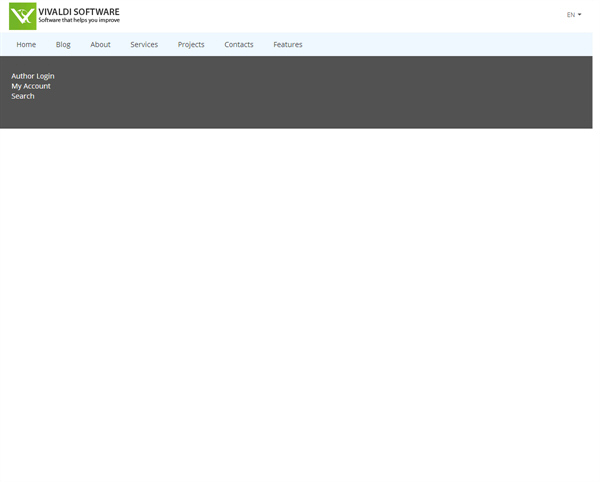Click the blank white page area below the footer
The image size is (600, 482).
pos(300,300)
